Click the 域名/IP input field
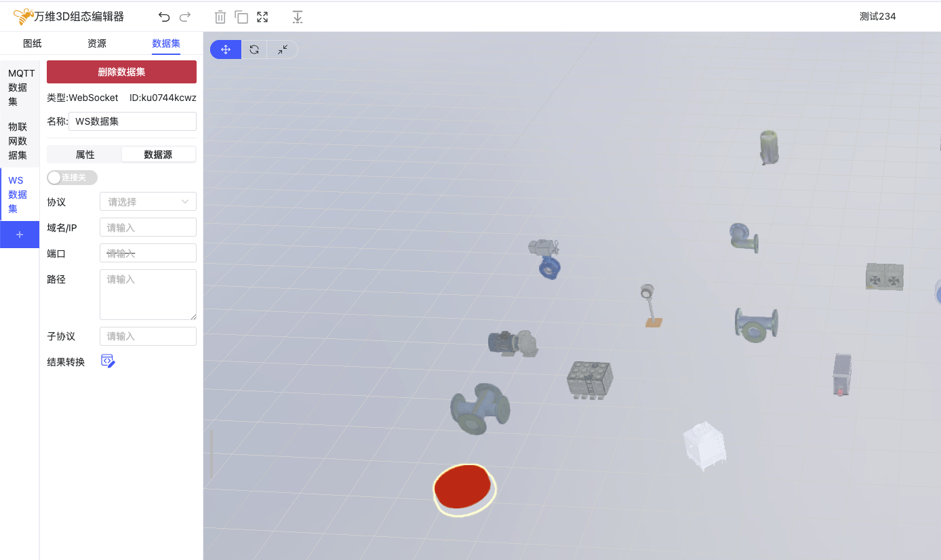The height and width of the screenshot is (560, 941). click(x=148, y=227)
